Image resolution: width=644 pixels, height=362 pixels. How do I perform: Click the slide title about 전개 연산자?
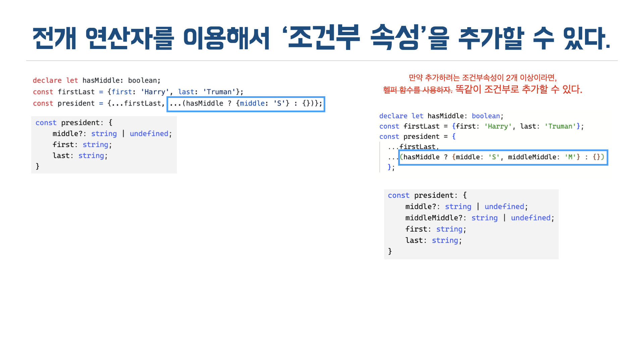tap(321, 38)
